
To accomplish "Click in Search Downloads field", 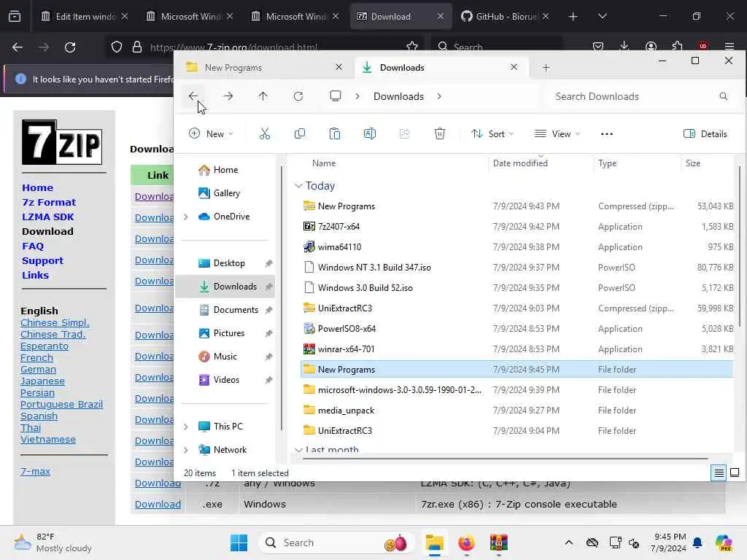I will (x=638, y=97).
